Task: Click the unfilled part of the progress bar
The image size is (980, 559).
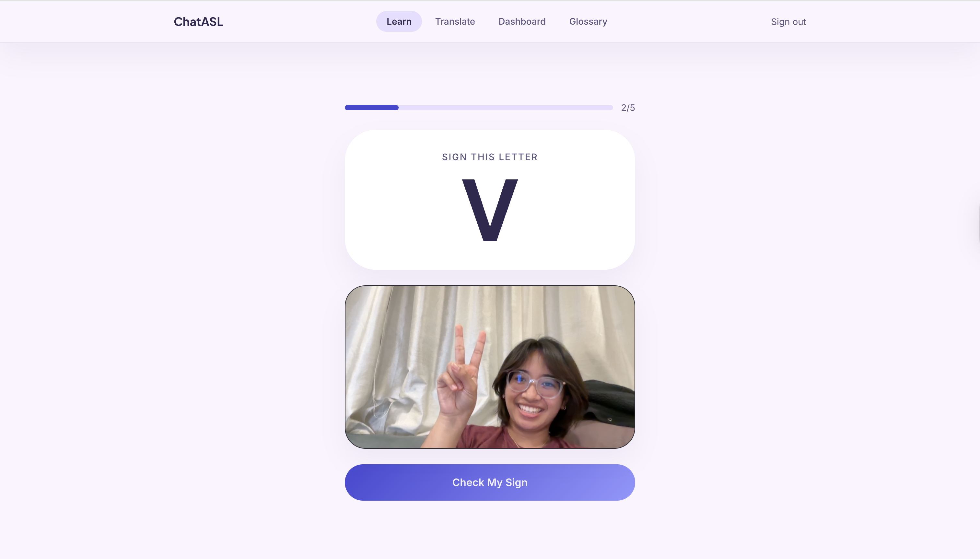Action: [506, 108]
